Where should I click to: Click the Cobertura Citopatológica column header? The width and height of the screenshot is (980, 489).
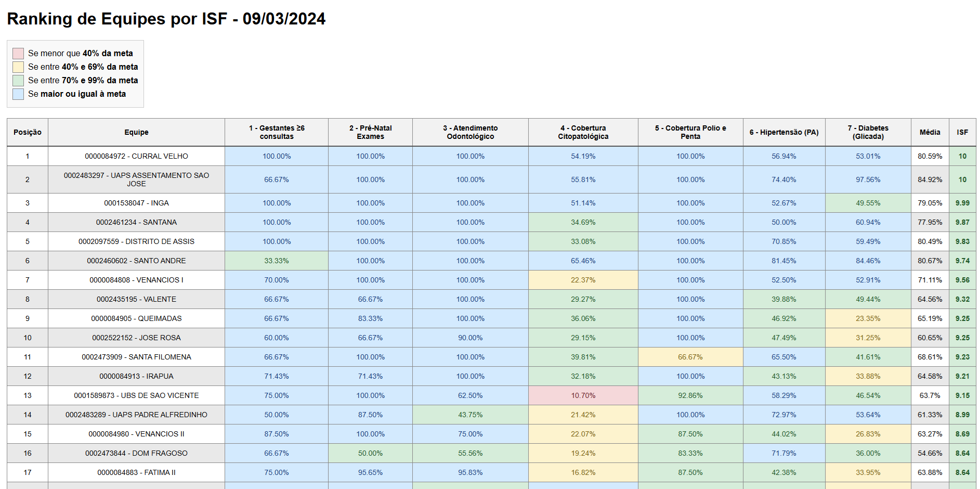point(583,133)
